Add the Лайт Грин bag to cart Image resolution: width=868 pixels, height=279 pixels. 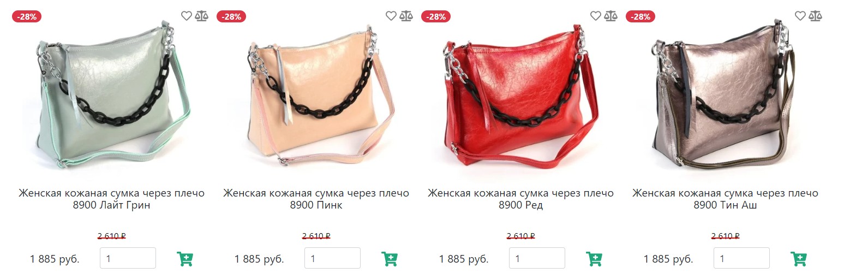click(x=185, y=258)
